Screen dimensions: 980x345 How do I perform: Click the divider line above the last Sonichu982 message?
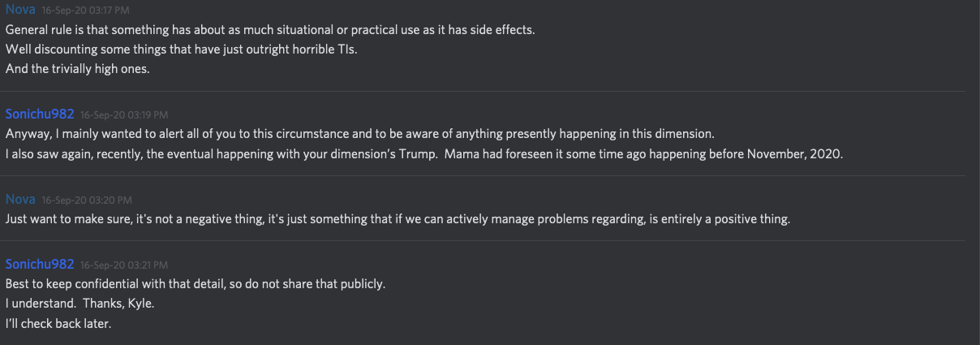pos(487,241)
